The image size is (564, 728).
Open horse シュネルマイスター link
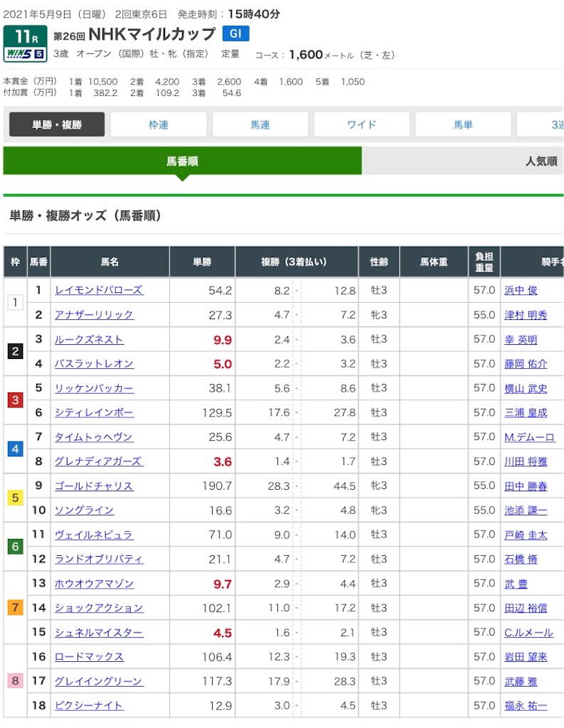99,632
